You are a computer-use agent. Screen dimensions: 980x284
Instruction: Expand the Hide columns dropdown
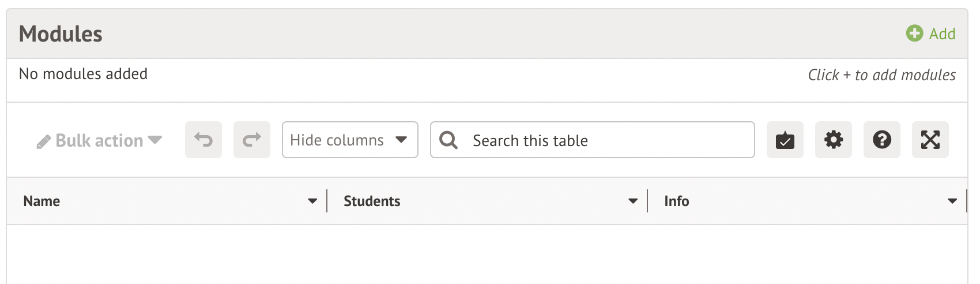[337, 140]
